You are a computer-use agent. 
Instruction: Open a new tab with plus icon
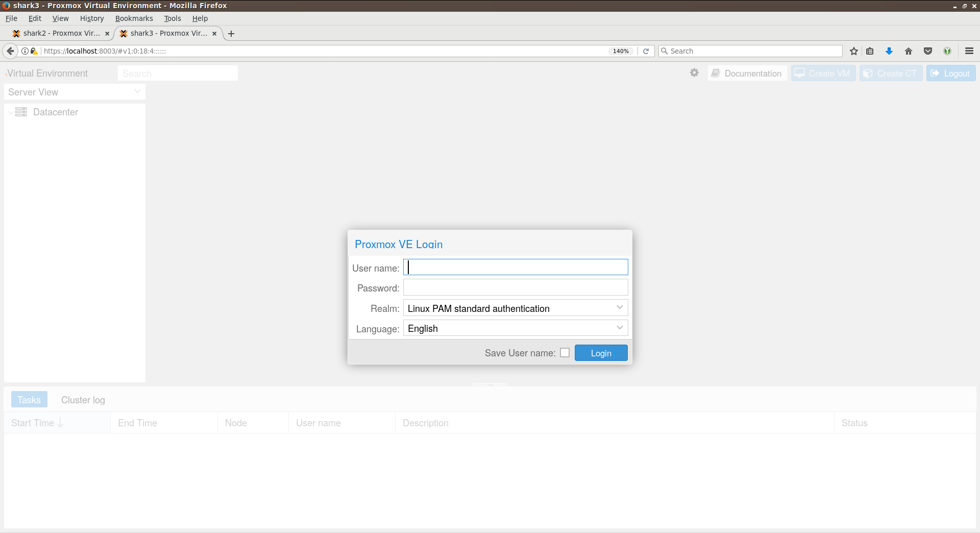pyautogui.click(x=231, y=34)
